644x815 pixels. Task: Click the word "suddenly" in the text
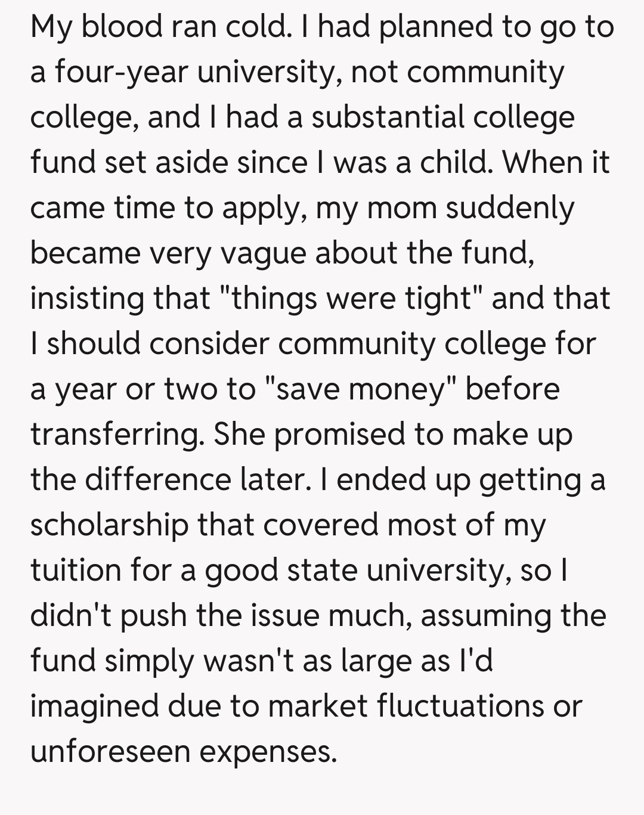pos(510,208)
